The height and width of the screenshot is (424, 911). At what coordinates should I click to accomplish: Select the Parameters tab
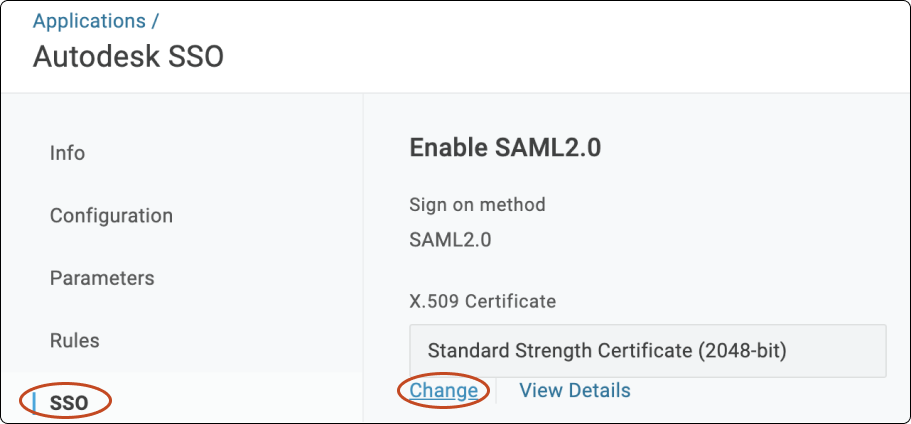tap(102, 277)
